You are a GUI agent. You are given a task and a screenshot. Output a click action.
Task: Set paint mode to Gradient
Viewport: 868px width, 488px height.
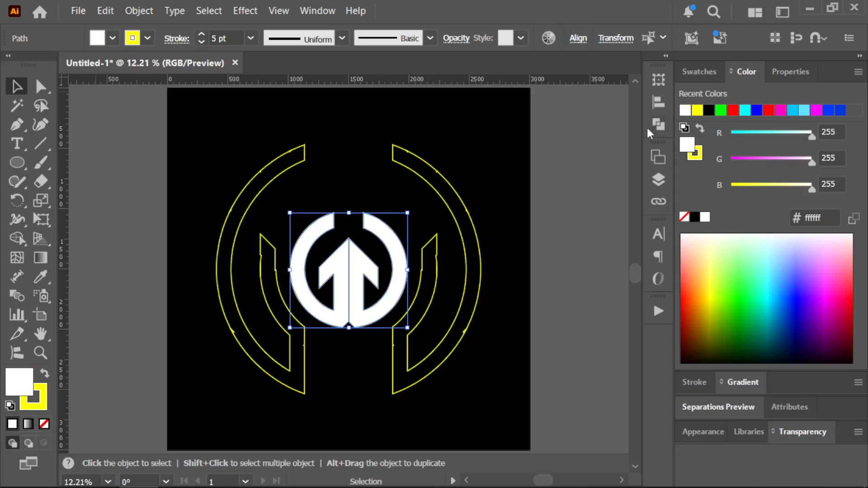coord(28,424)
